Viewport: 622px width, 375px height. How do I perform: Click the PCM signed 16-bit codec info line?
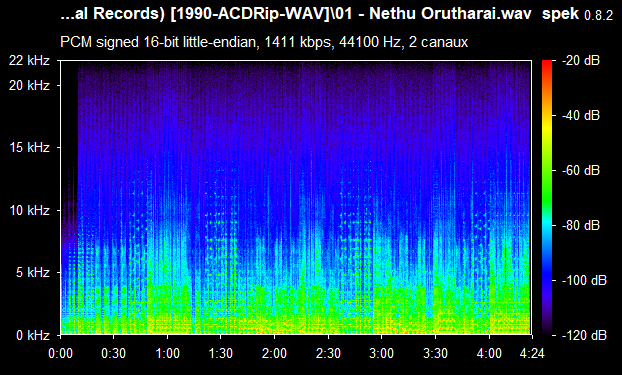[264, 42]
